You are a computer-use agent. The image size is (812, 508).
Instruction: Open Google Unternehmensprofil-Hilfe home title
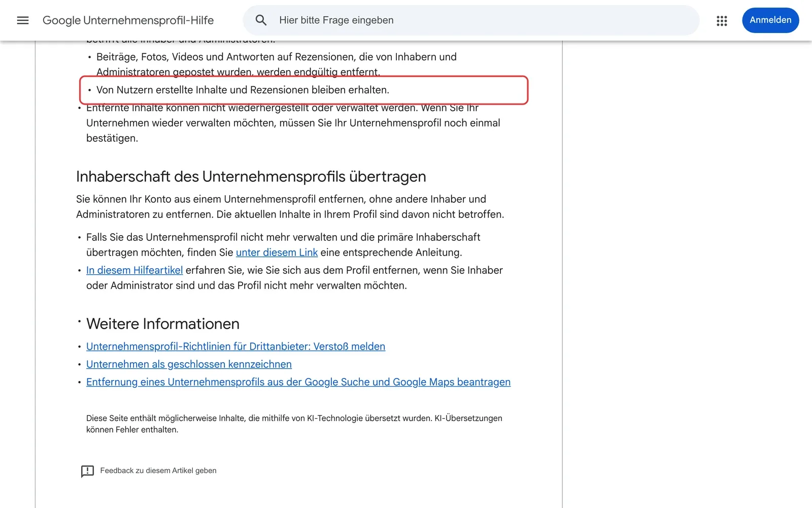point(128,20)
